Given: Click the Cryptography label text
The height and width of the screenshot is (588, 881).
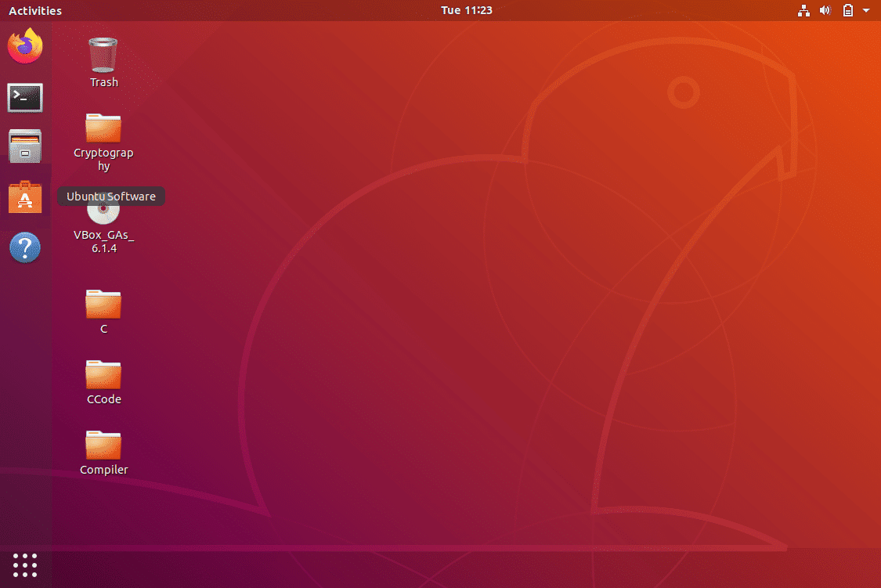Looking at the screenshot, I should coord(103,159).
